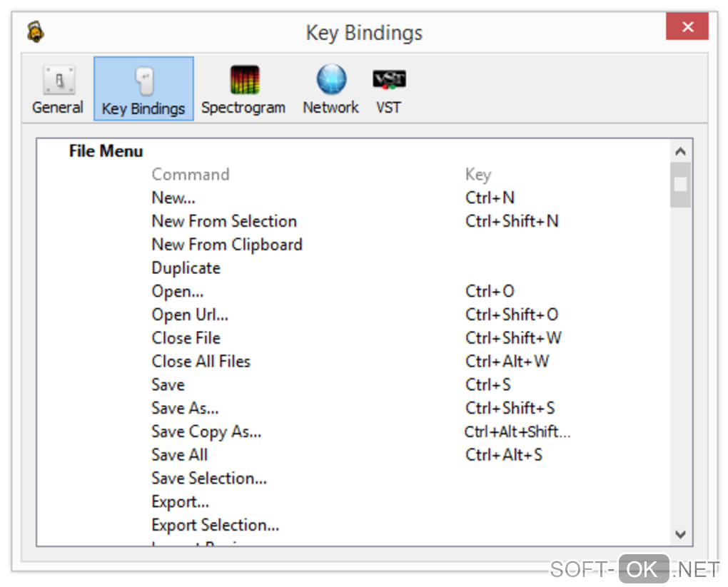The height and width of the screenshot is (587, 728).
Task: Click the Ctrl+S key binding for Save
Action: tap(488, 385)
